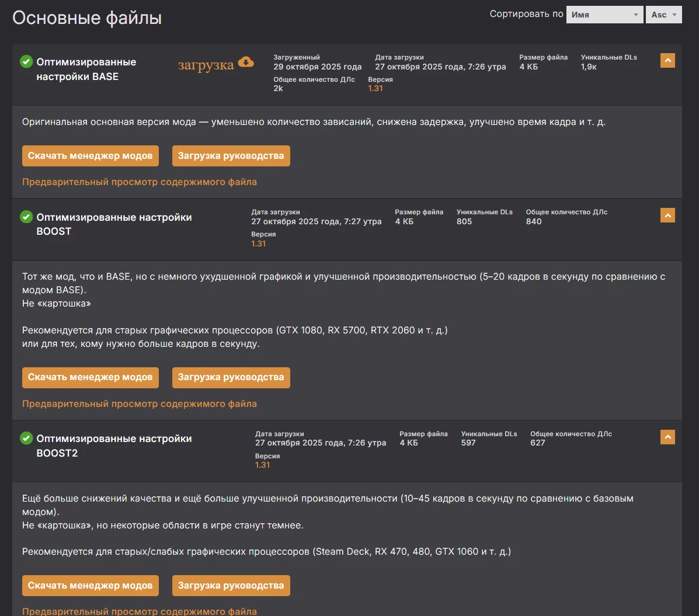Click green checkmark icon beside BOOST file
The image size is (699, 616).
click(x=26, y=217)
